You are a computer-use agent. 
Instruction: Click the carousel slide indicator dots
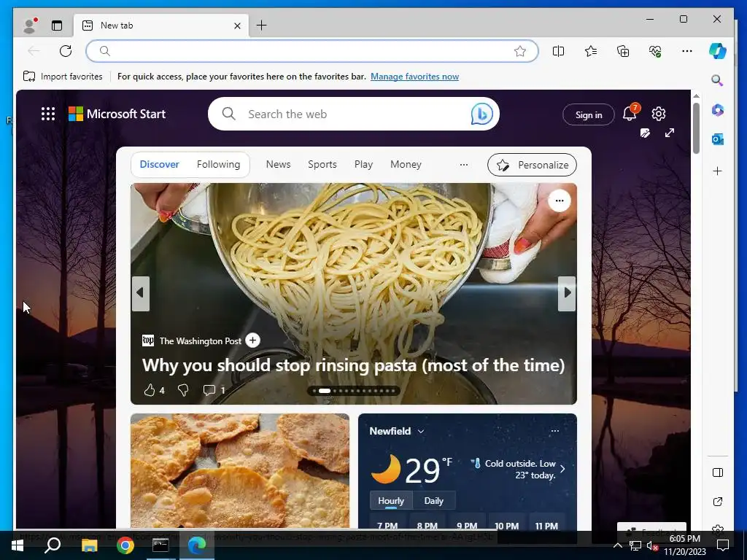[354, 391]
